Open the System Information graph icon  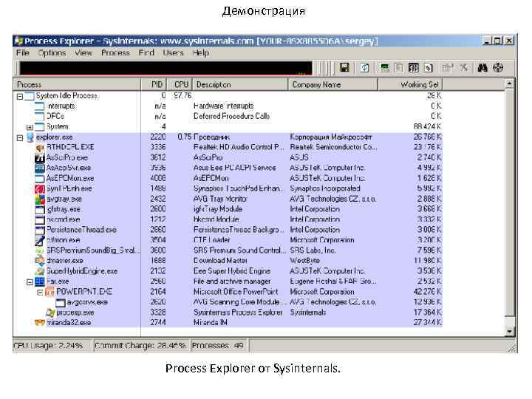coord(385,67)
